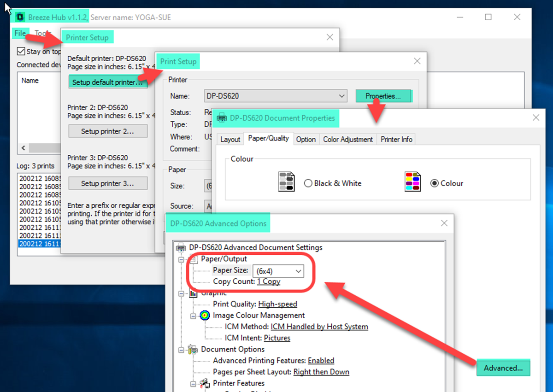Open the Option tab
The image size is (553, 392).
pos(306,139)
